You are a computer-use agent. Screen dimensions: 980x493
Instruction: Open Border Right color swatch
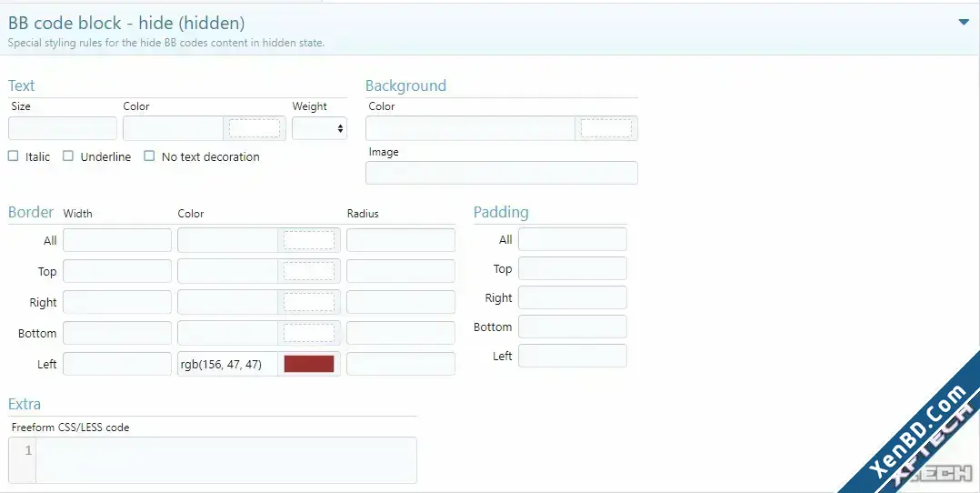point(309,302)
